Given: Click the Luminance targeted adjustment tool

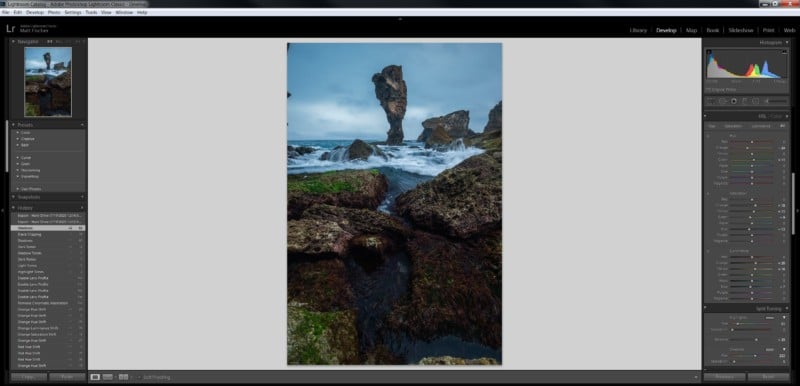Looking at the screenshot, I should (x=708, y=251).
